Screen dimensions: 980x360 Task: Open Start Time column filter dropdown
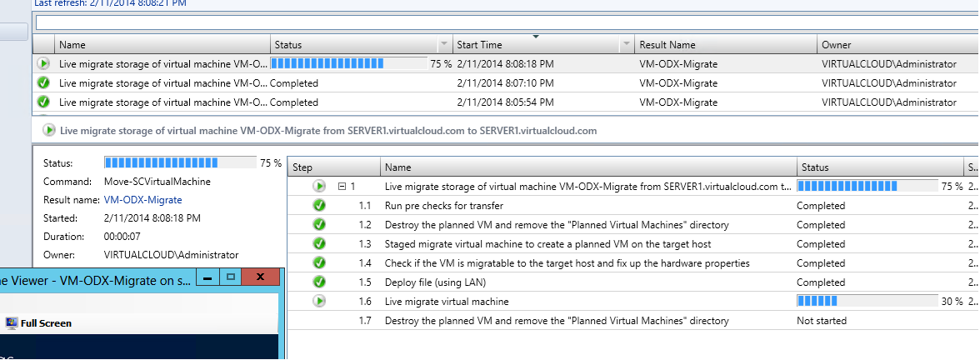coord(627,44)
